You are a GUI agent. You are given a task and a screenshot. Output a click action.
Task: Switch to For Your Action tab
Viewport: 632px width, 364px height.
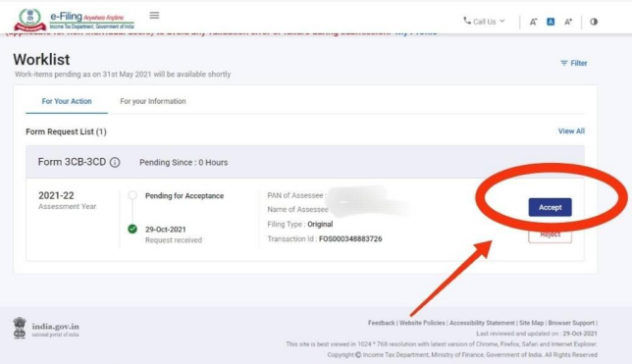[x=67, y=101]
